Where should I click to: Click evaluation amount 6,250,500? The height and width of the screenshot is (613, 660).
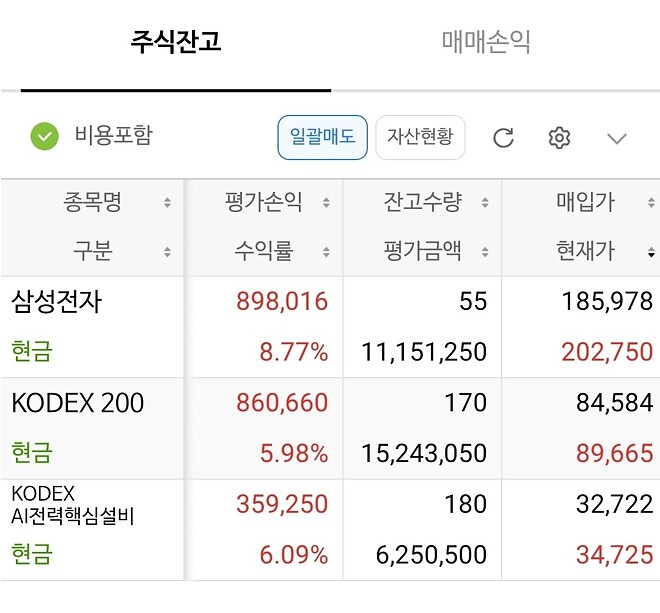pyautogui.click(x=431, y=554)
